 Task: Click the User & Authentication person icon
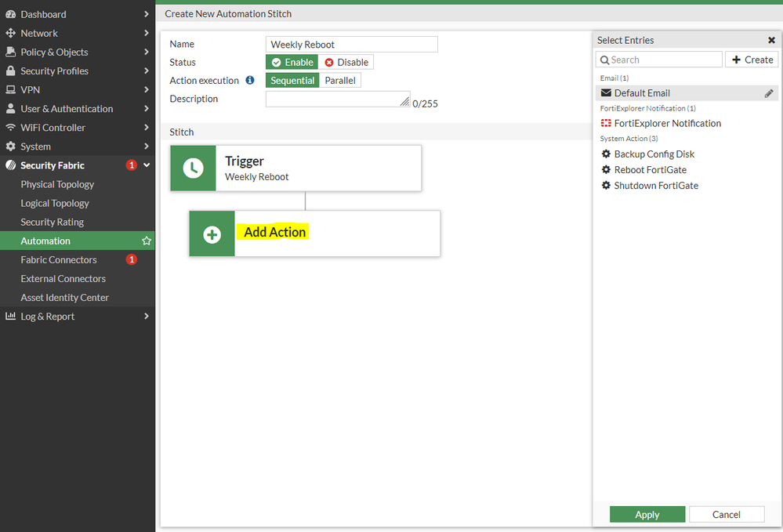point(10,109)
